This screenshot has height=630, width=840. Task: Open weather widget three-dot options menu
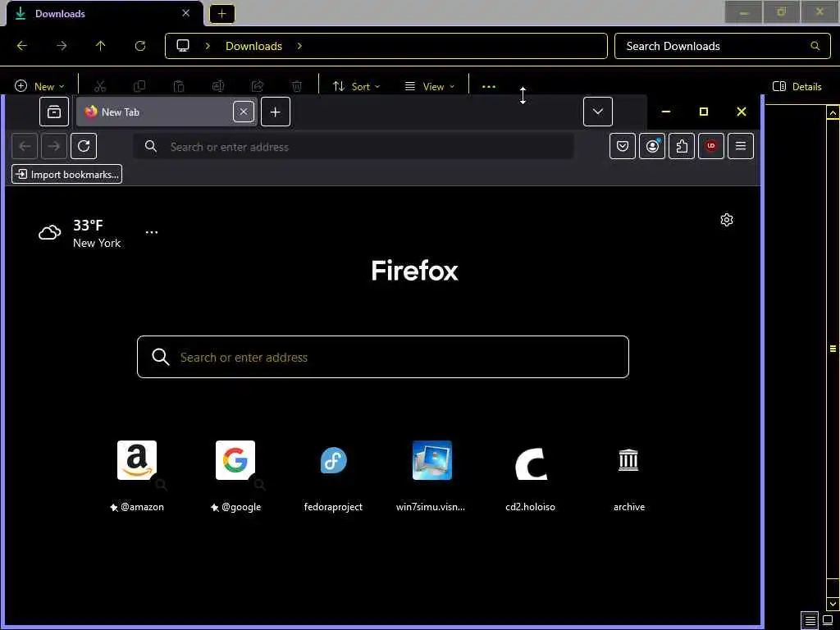152,232
